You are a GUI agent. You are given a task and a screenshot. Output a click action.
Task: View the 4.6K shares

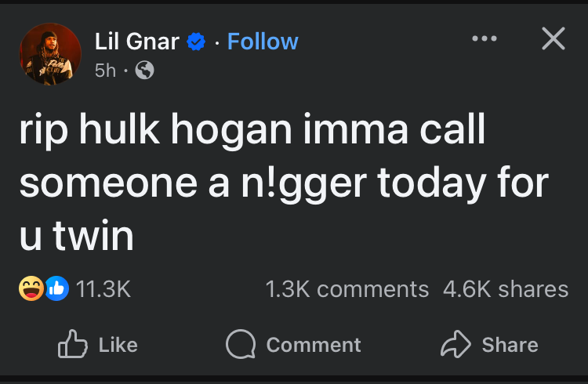point(506,289)
